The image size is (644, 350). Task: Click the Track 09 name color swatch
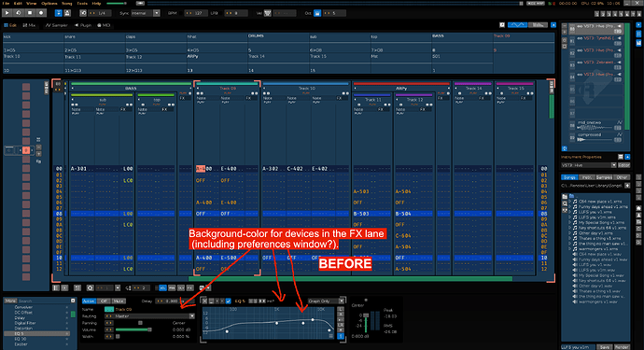pyautogui.click(x=109, y=309)
